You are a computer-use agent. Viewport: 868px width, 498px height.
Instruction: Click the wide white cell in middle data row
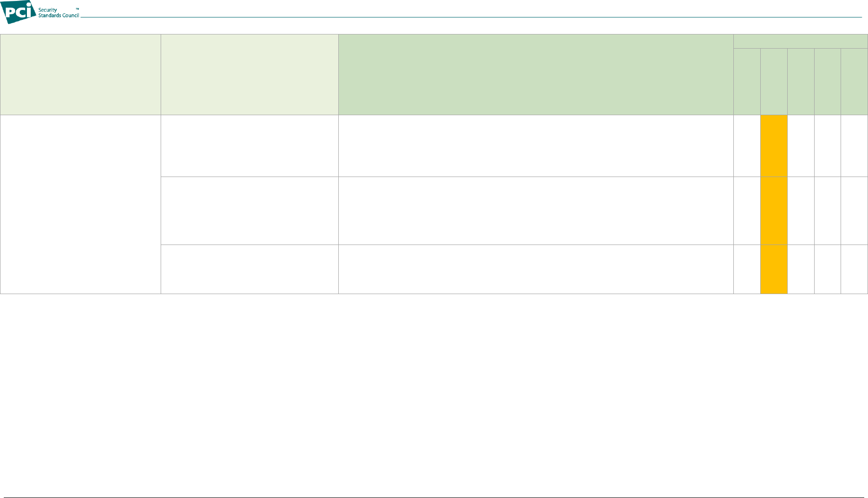(x=536, y=211)
